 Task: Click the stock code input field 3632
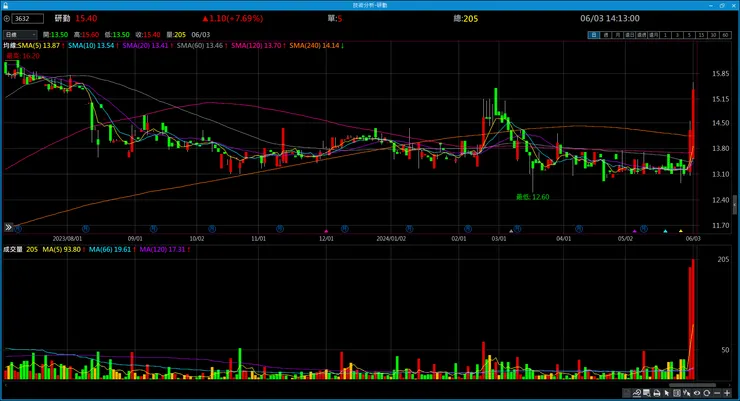coord(27,19)
